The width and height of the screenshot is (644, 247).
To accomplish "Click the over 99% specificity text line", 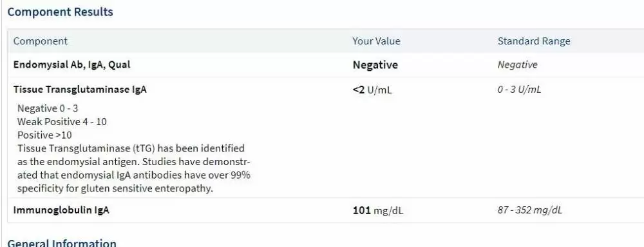I will tap(134, 175).
